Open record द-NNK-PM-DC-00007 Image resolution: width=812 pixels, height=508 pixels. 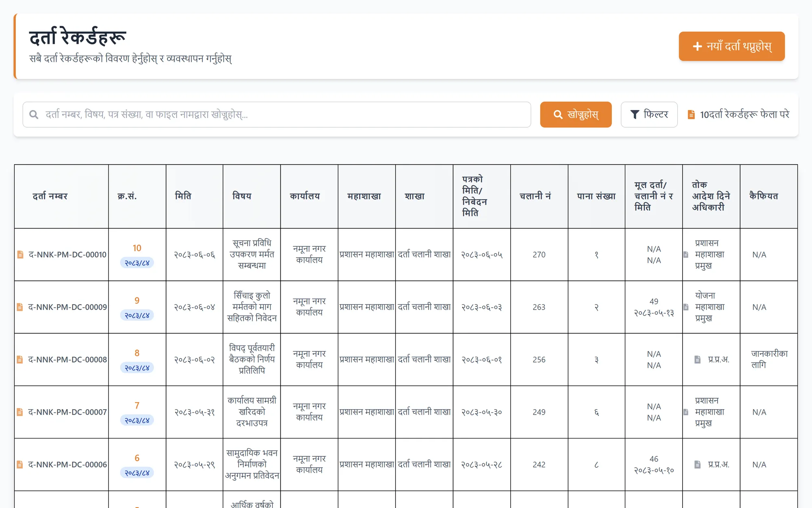click(67, 412)
